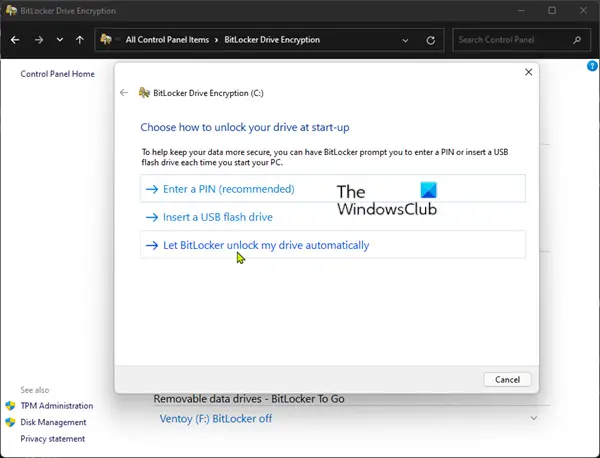Open Ventoy (F:) BitLocker off entry
Image resolution: width=600 pixels, height=458 pixels.
point(215,419)
